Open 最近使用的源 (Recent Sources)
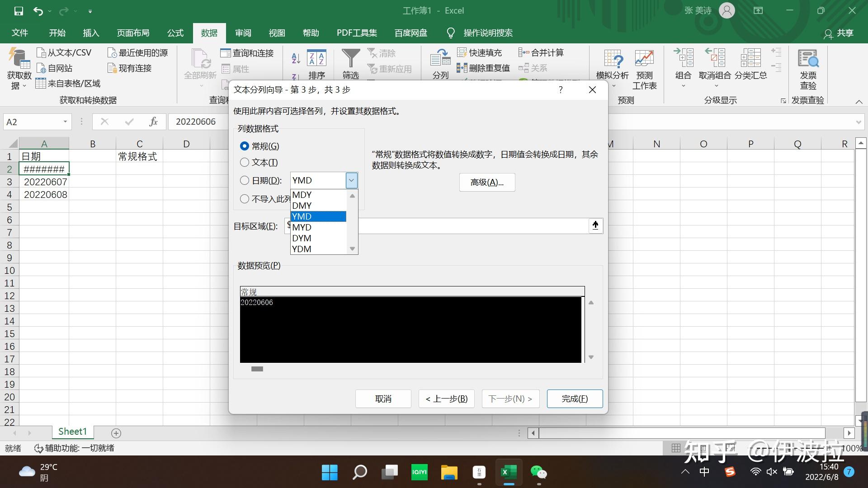868x488 pixels. click(137, 53)
